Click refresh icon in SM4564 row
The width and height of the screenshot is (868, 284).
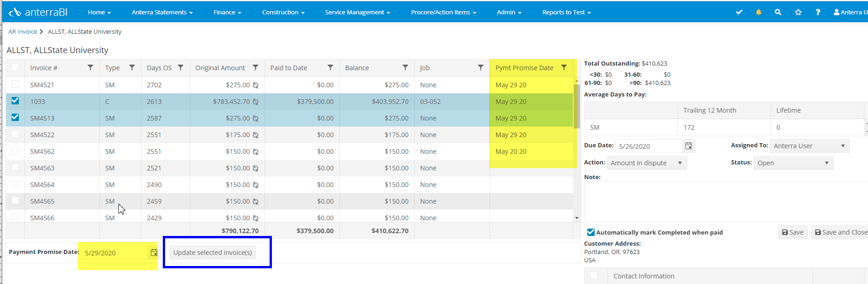point(255,185)
